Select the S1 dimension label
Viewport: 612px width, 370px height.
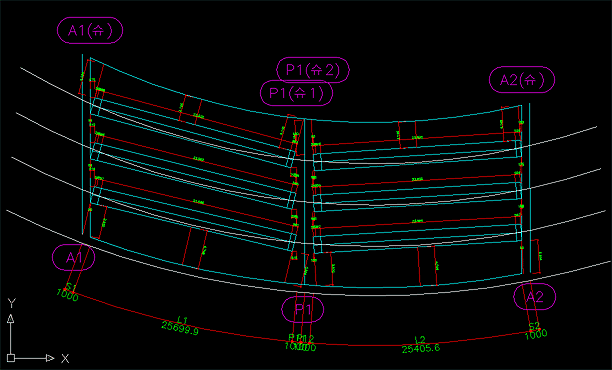tap(71, 287)
